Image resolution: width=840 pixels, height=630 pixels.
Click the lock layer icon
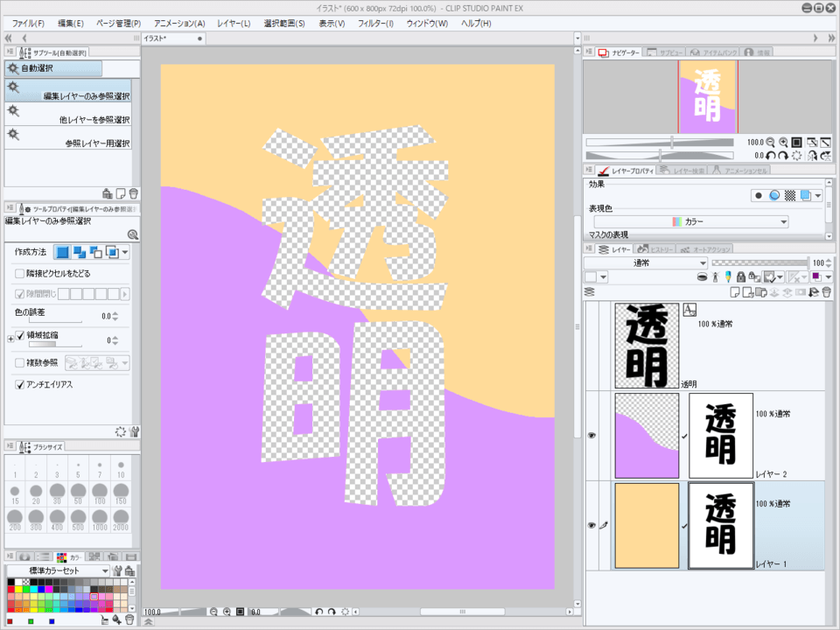740,277
